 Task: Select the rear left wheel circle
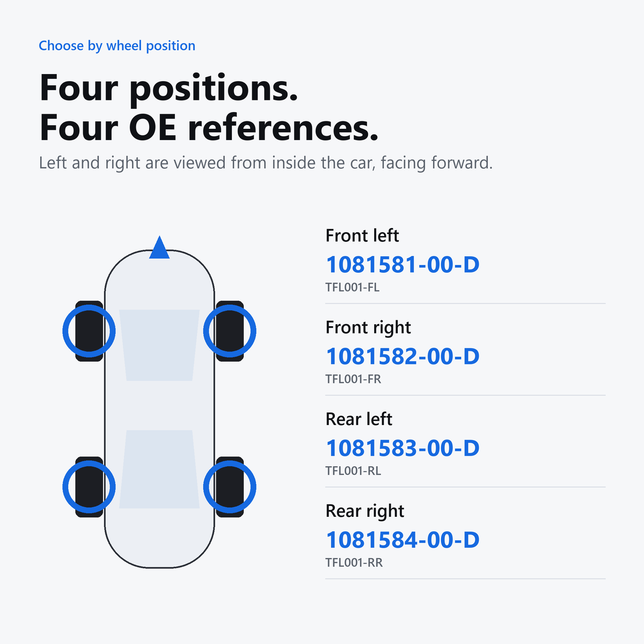point(89,487)
